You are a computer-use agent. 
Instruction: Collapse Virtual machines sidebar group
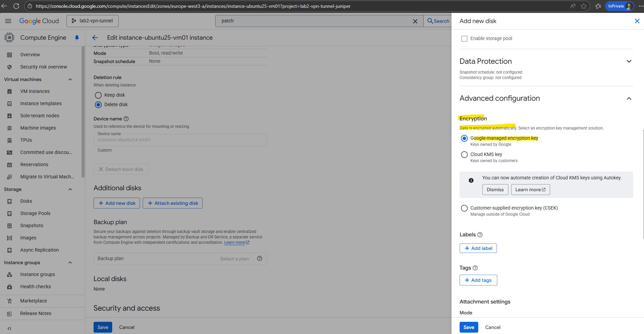click(x=70, y=79)
